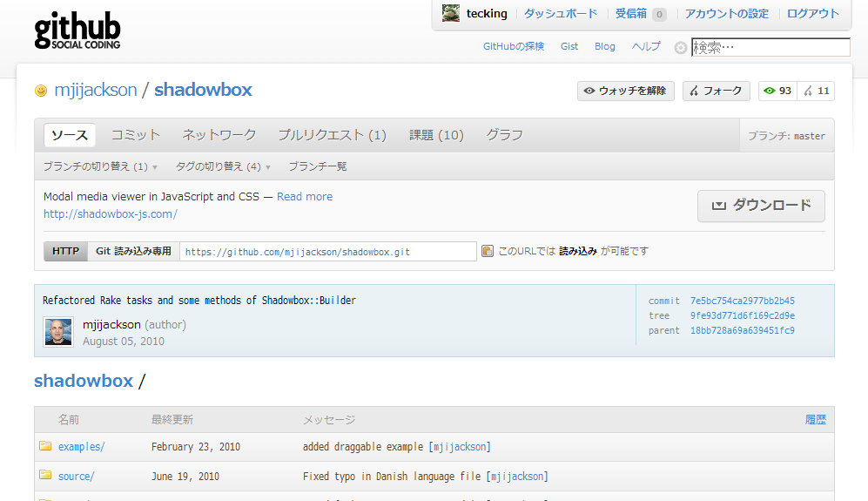Open the 受信箱 inbox link

pyautogui.click(x=631, y=13)
